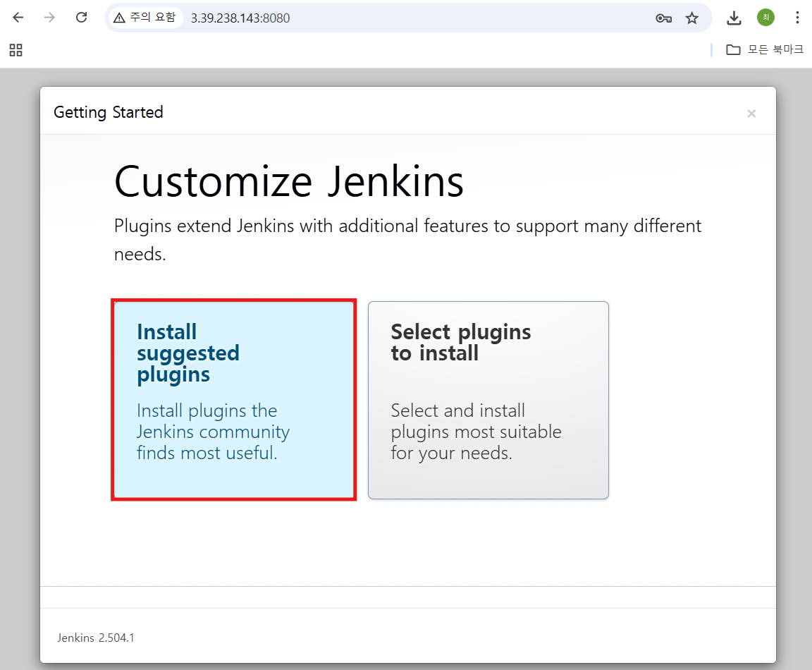The height and width of the screenshot is (670, 812).
Task: Open the Chrome three-dot menu
Action: click(797, 18)
